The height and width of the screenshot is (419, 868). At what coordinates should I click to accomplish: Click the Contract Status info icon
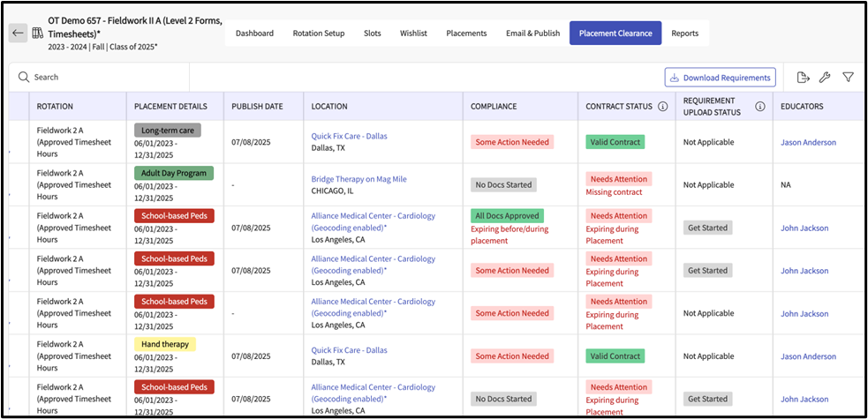click(662, 107)
